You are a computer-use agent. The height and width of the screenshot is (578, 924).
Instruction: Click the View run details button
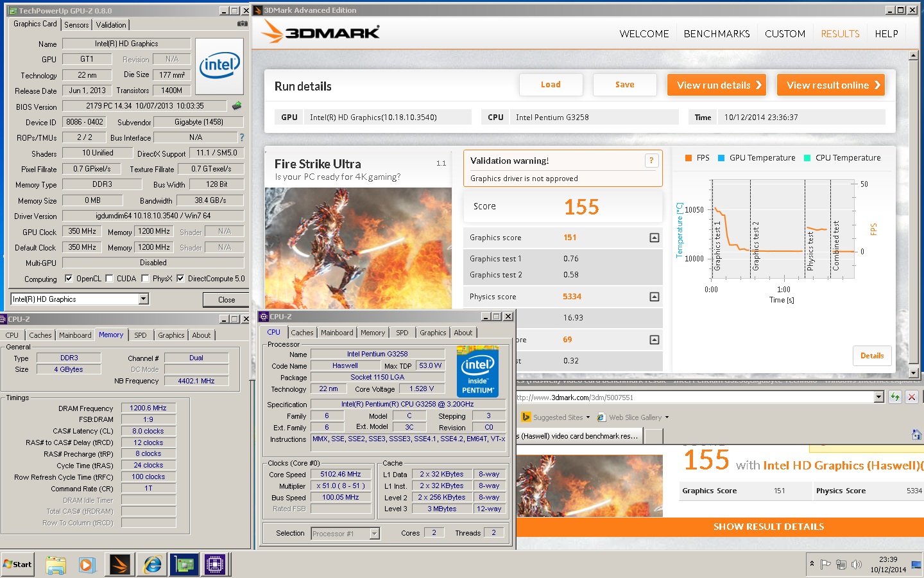[717, 85]
